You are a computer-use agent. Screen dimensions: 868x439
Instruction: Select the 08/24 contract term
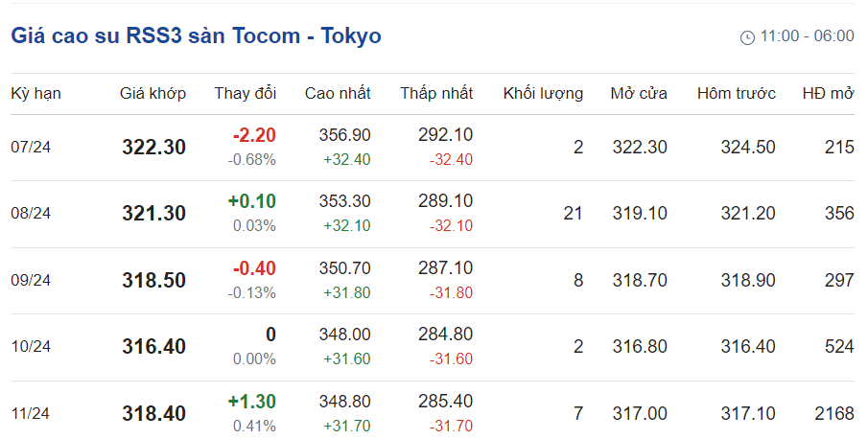(x=31, y=214)
